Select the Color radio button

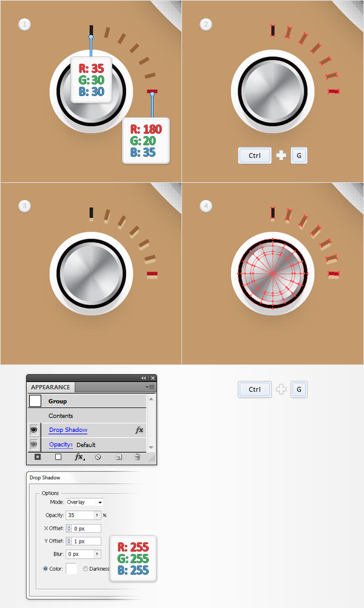click(45, 569)
